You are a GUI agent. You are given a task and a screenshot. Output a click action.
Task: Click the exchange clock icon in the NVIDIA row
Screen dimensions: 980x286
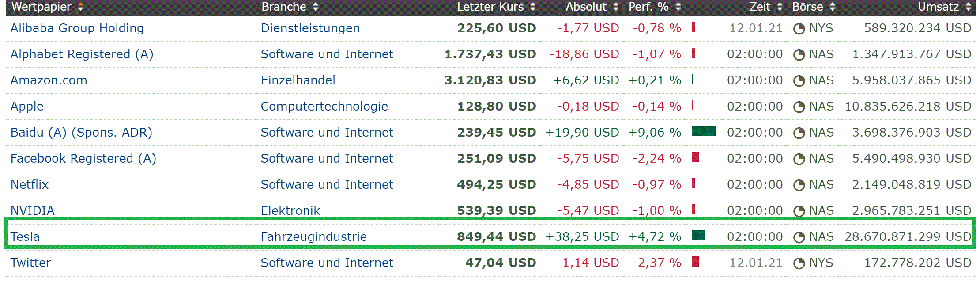tap(799, 210)
